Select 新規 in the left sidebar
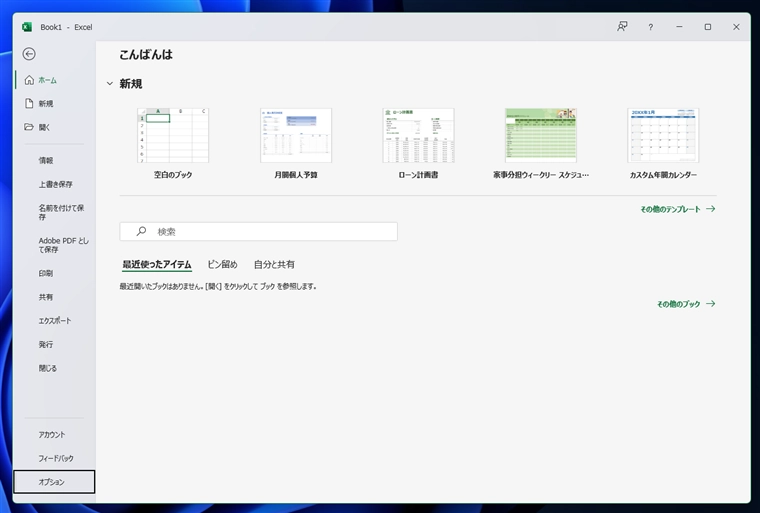 55,103
